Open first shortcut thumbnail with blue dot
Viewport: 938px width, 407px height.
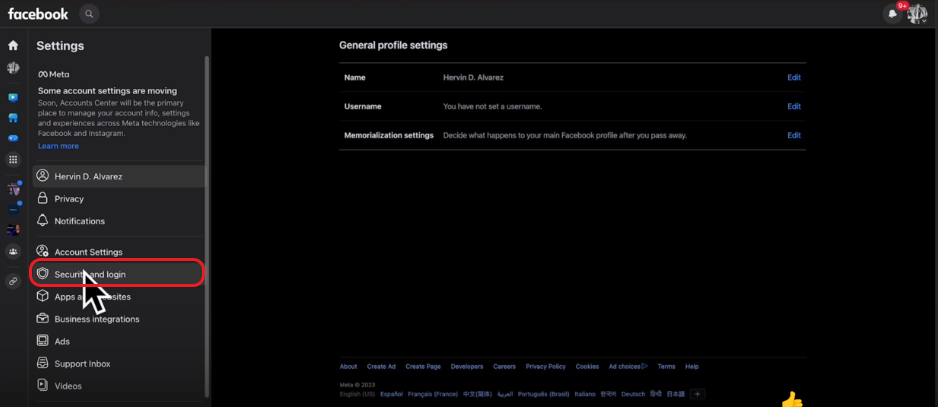click(13, 190)
